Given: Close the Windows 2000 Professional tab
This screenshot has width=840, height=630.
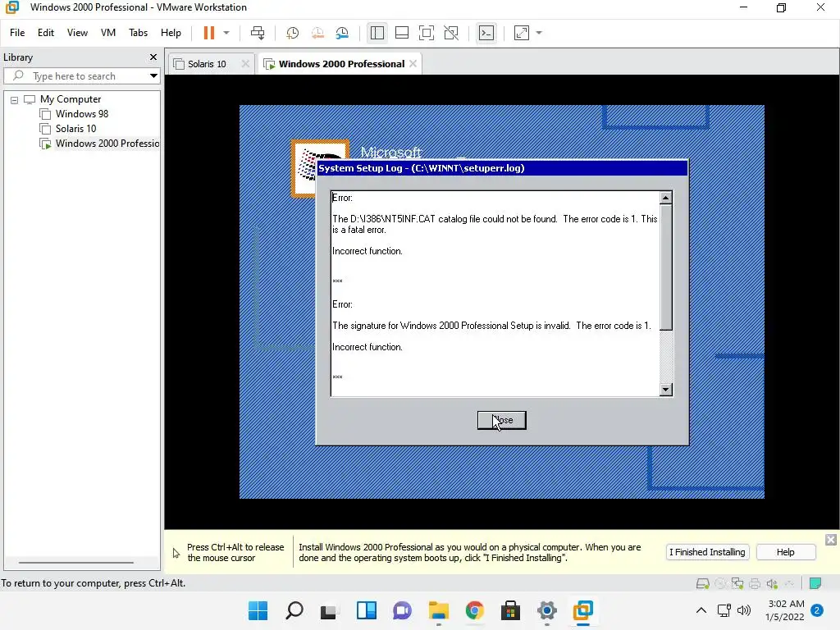Looking at the screenshot, I should click(x=413, y=63).
